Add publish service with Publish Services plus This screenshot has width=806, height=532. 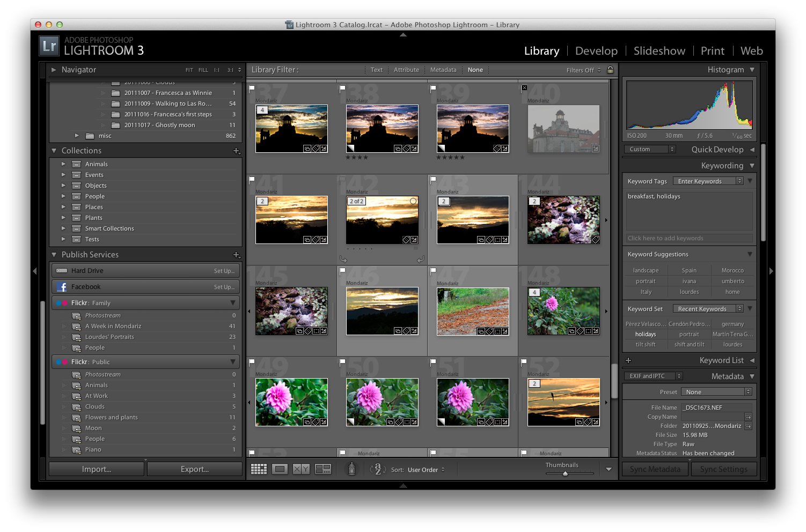pyautogui.click(x=237, y=255)
